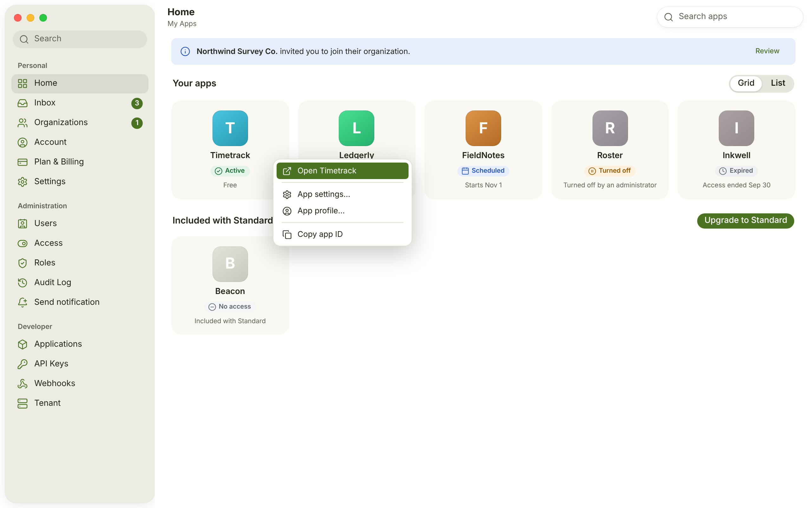This screenshot has height=508, width=812.
Task: Open Send notification
Action: click(80, 302)
